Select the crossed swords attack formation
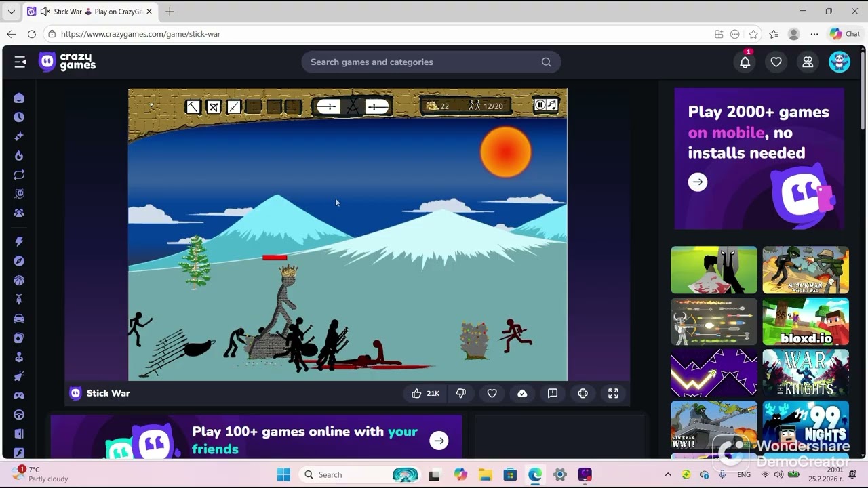Screen dimensions: 868x488 353,106
